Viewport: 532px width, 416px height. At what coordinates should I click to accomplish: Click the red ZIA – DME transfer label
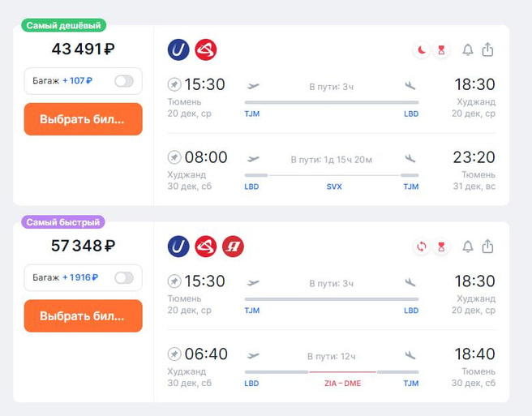(343, 384)
